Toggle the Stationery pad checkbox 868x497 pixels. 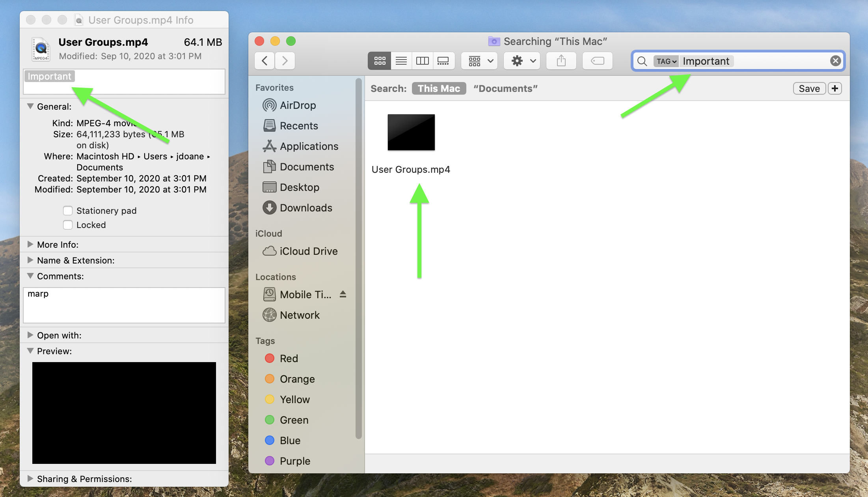point(68,210)
